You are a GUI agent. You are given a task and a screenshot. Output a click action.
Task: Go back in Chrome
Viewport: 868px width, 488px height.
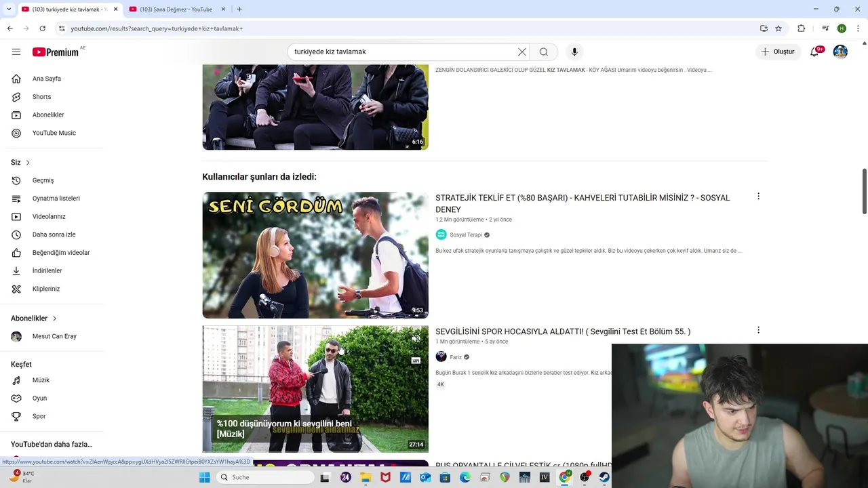coord(9,28)
